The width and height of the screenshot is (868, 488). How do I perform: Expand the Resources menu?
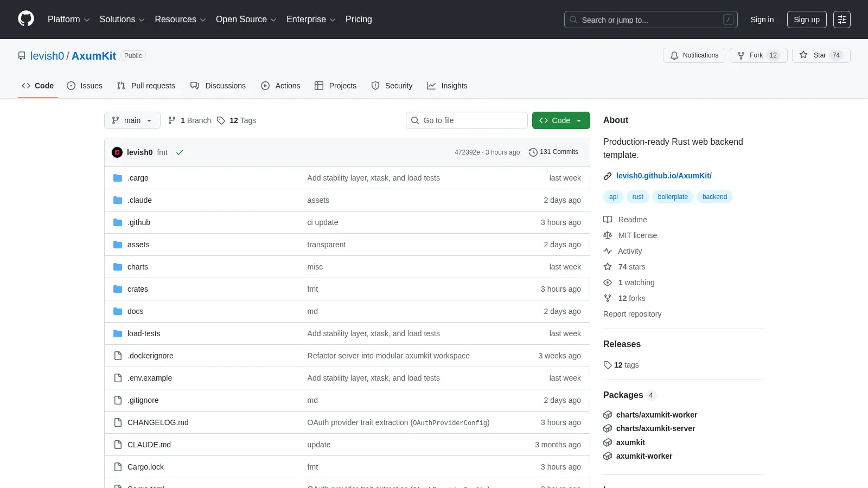180,20
